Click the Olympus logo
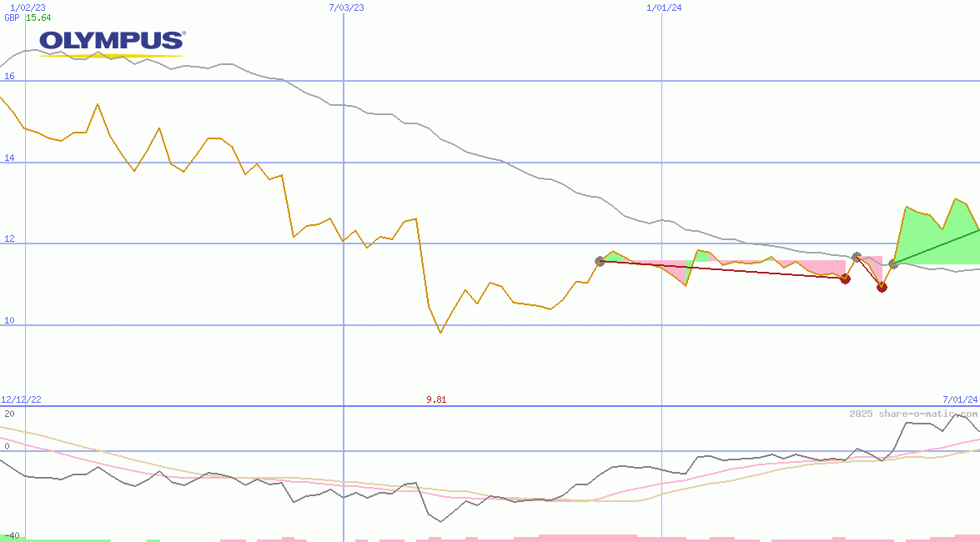The height and width of the screenshot is (542, 980). click(111, 42)
